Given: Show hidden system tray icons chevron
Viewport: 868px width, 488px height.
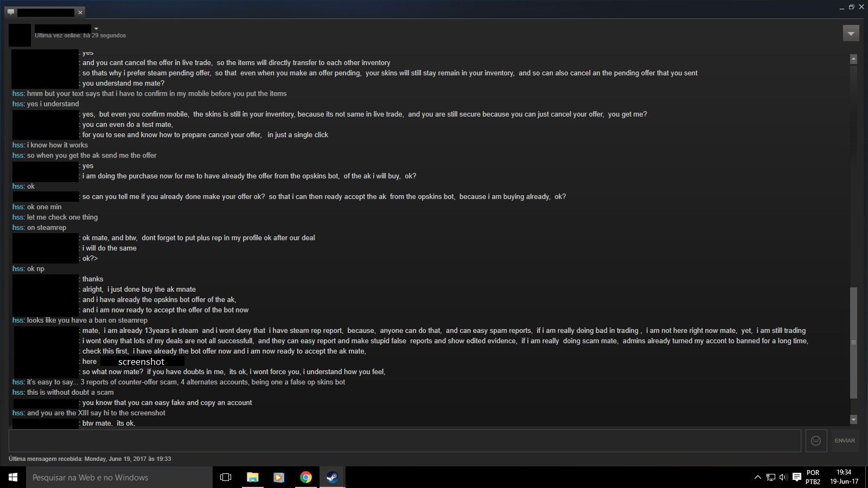Looking at the screenshot, I should (757, 477).
